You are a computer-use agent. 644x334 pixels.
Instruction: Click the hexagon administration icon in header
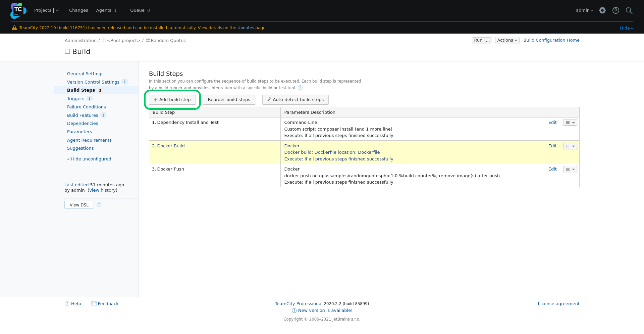[602, 10]
